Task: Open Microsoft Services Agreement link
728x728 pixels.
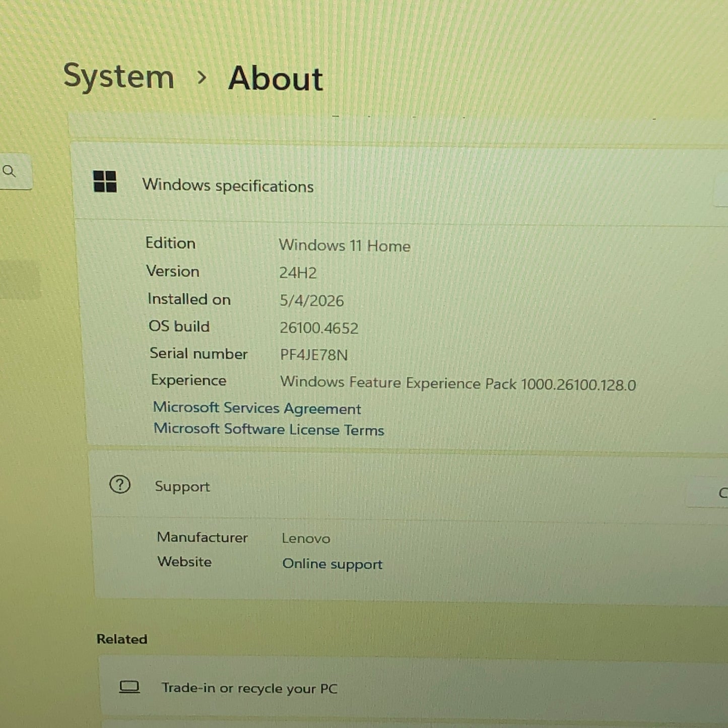Action: 257,408
